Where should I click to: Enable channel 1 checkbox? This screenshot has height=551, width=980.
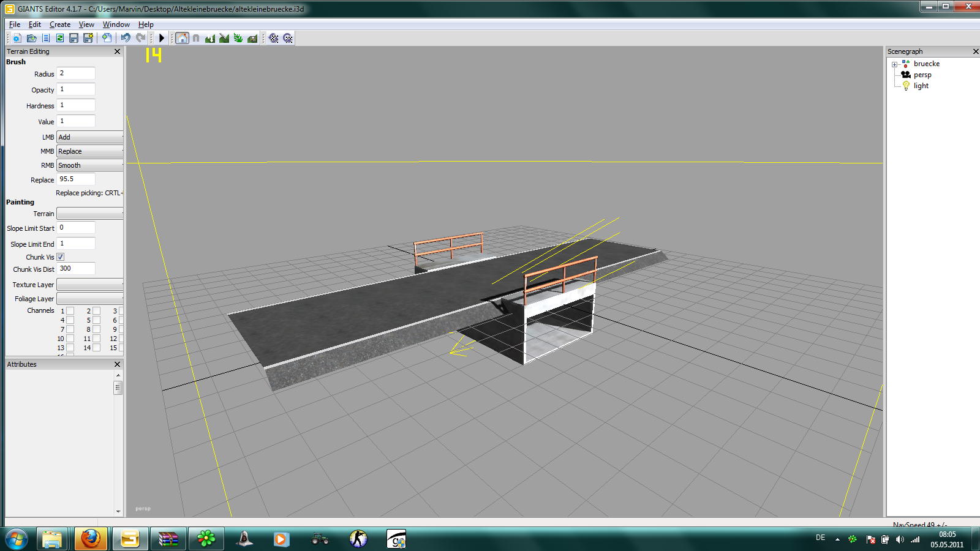(70, 311)
